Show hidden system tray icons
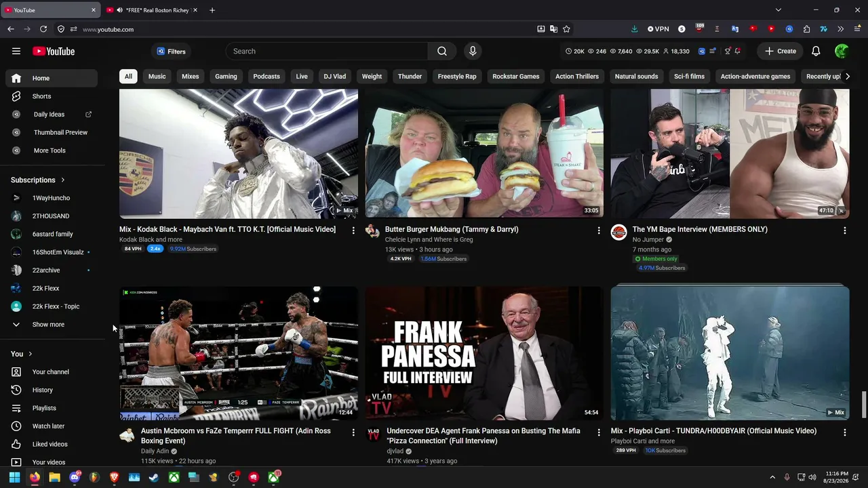This screenshot has height=488, width=868. tap(772, 477)
